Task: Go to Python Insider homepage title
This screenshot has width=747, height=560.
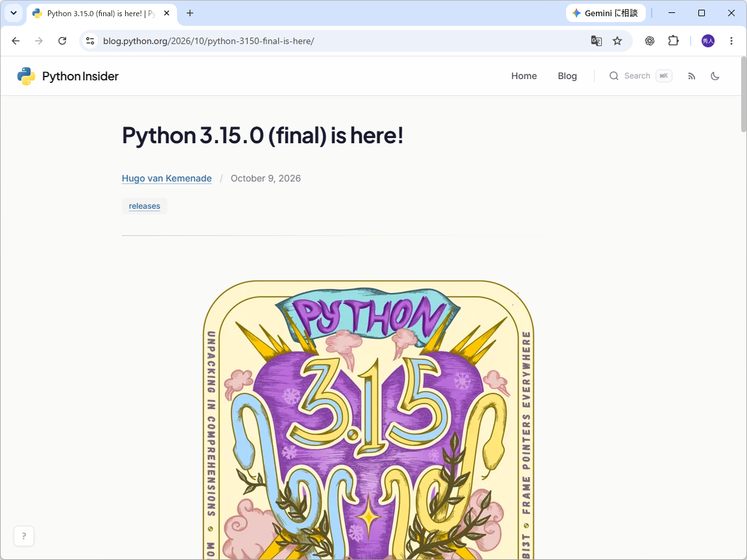Action: pyautogui.click(x=80, y=76)
